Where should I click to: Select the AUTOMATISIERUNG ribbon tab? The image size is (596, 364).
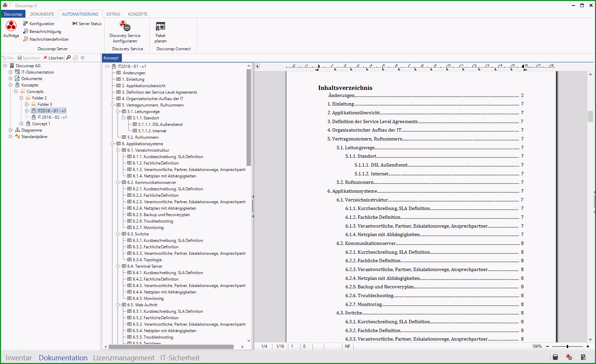click(x=80, y=14)
